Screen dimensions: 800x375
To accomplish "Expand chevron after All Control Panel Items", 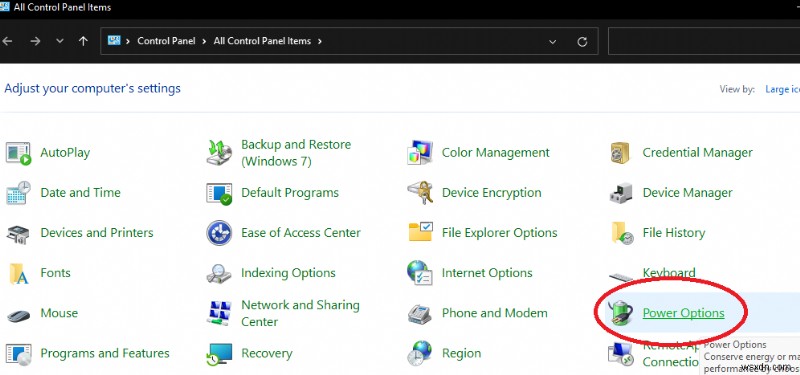I will click(320, 41).
